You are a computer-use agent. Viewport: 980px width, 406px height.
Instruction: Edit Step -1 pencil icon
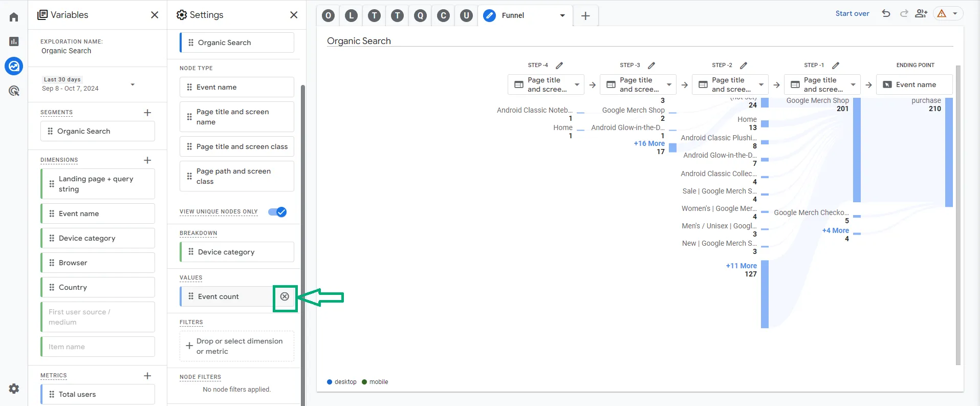tap(836, 66)
